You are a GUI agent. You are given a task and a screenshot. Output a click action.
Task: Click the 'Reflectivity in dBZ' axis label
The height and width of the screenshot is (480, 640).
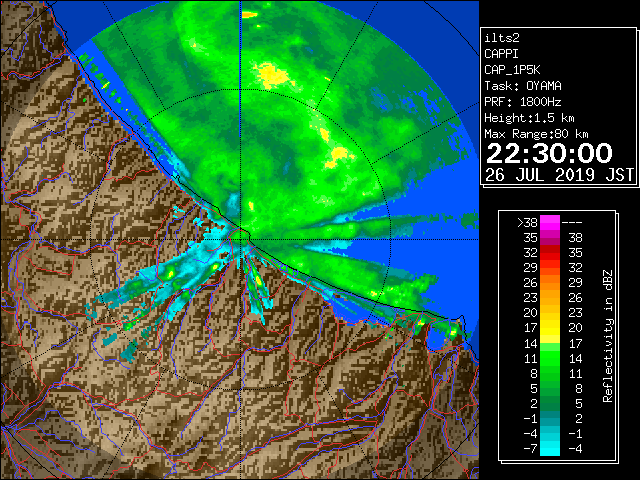click(608, 336)
